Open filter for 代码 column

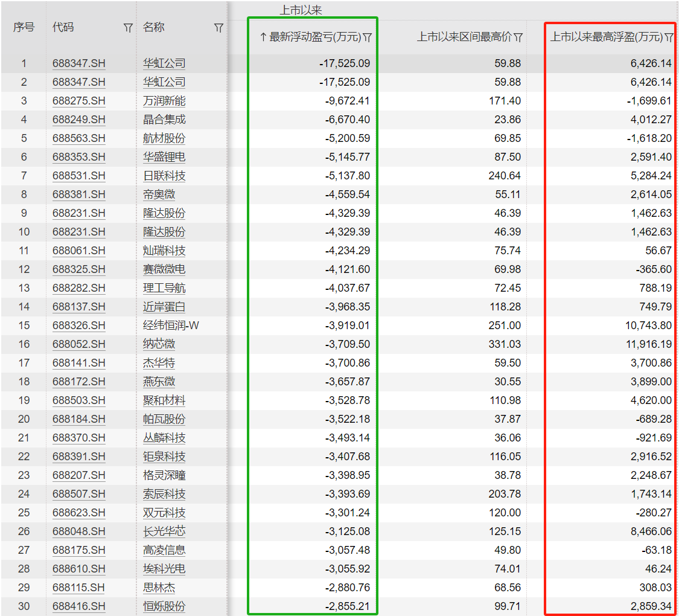128,28
